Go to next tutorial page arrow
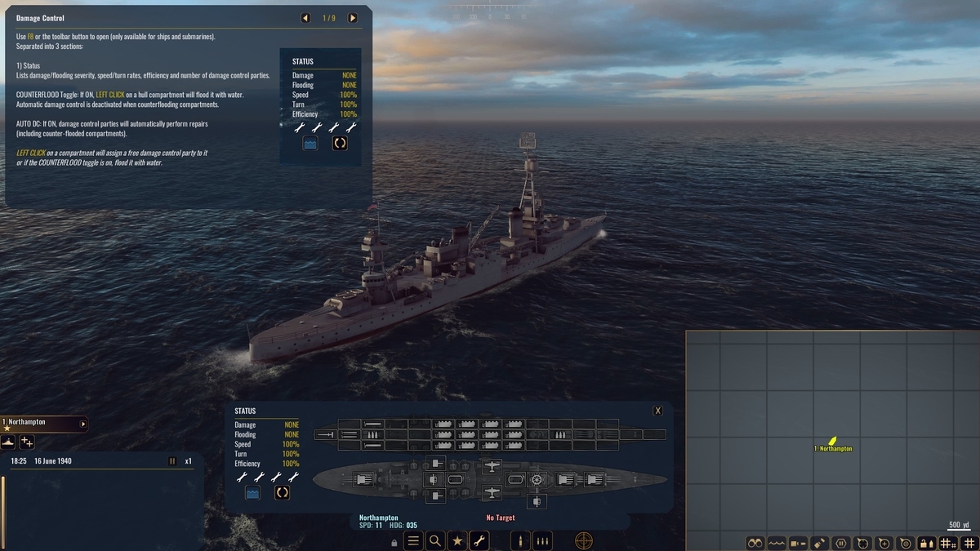This screenshot has height=551, width=980. (x=352, y=17)
